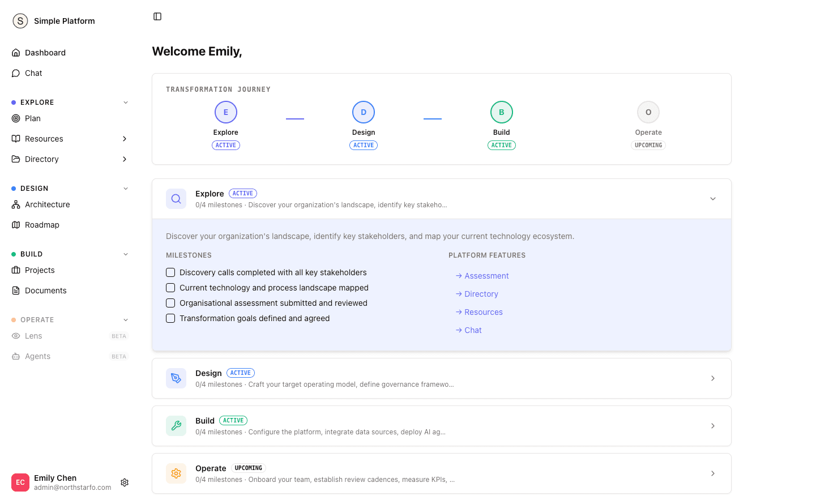Expand the Design card chevron
The image size is (816, 504).
pos(713,378)
